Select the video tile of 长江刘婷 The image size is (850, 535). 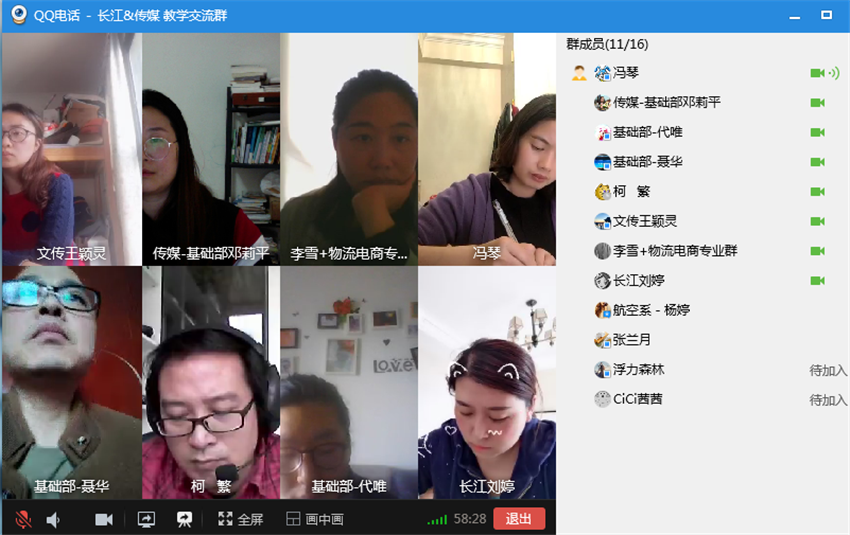pos(487,382)
